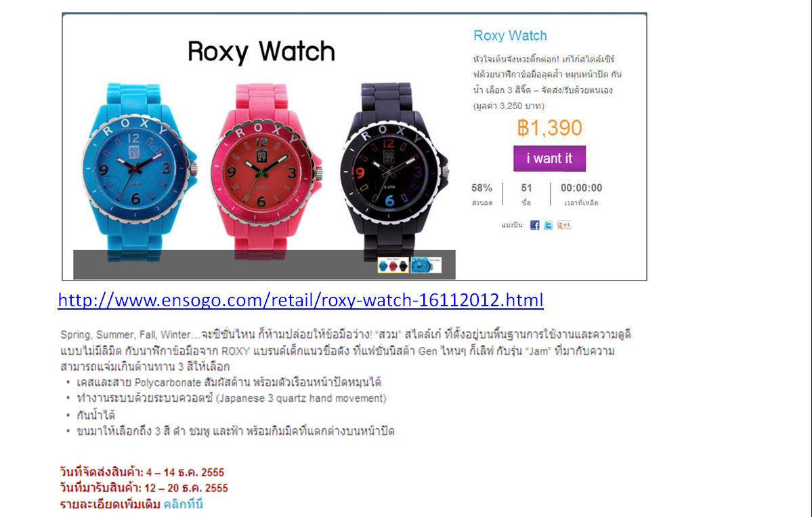Click the orange ฿1,390 price
The height and width of the screenshot is (517, 812).
pyautogui.click(x=549, y=128)
